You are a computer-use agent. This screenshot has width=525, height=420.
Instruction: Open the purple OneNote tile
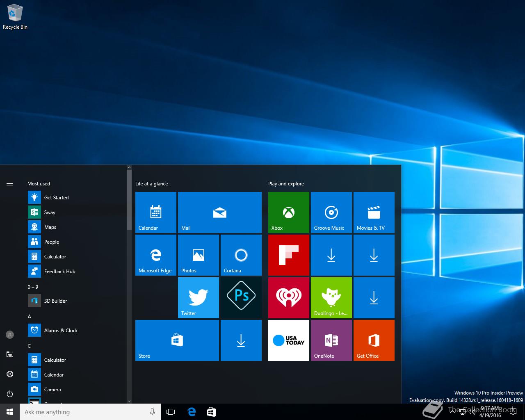331,340
